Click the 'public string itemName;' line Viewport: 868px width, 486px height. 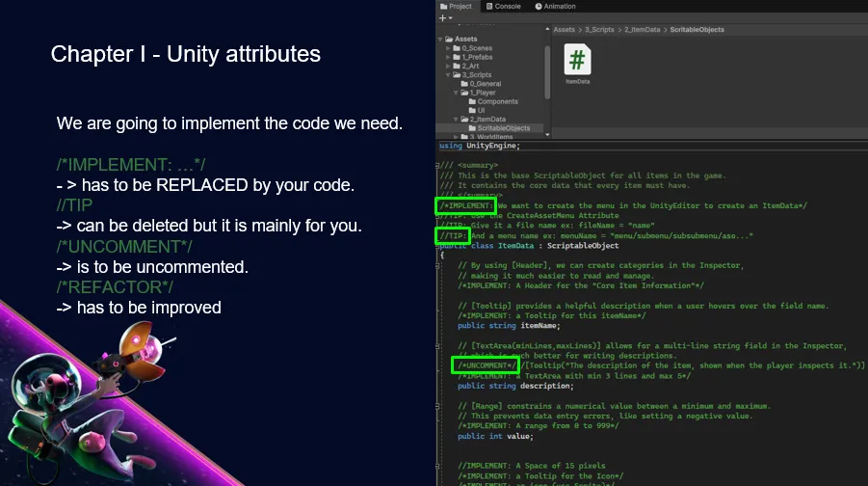tap(509, 326)
